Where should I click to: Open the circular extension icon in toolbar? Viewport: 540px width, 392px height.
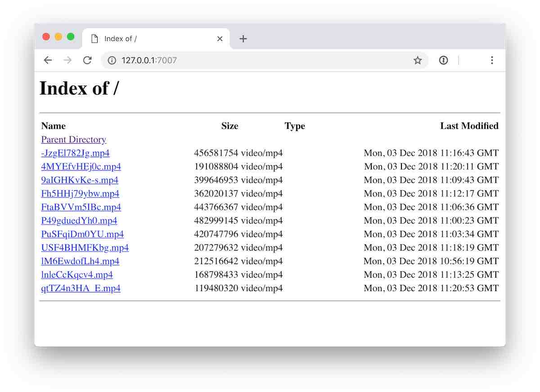pyautogui.click(x=444, y=60)
